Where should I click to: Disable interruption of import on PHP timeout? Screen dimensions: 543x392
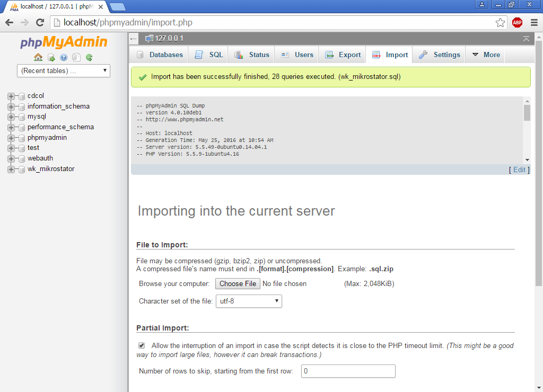[x=142, y=345]
